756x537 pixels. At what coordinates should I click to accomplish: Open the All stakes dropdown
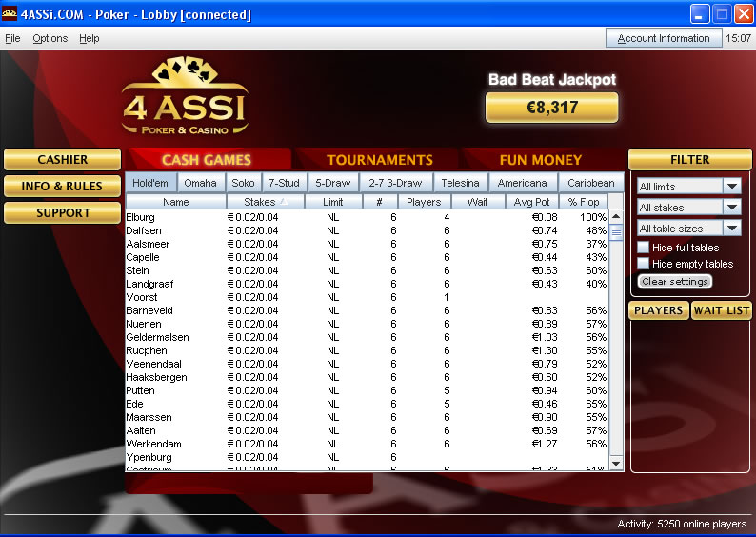point(732,208)
